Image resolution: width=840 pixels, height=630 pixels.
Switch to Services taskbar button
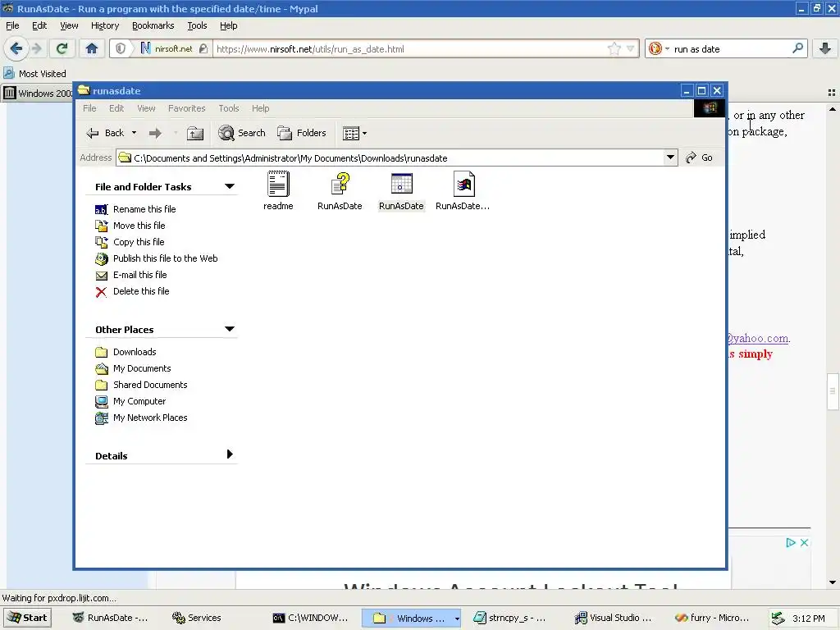(196, 618)
